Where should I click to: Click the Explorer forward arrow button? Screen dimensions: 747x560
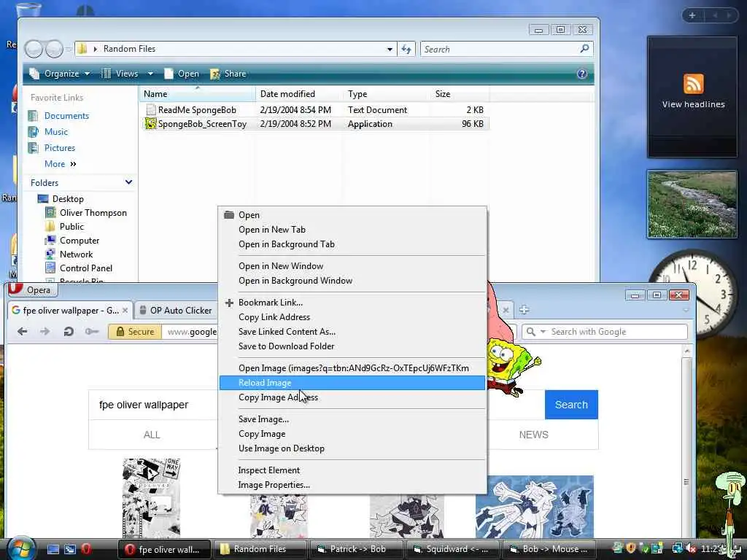coord(54,49)
